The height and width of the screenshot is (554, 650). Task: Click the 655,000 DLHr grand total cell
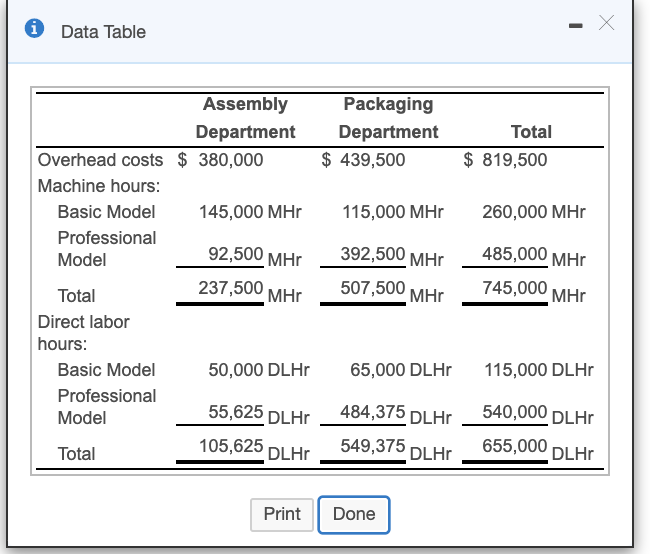538,451
